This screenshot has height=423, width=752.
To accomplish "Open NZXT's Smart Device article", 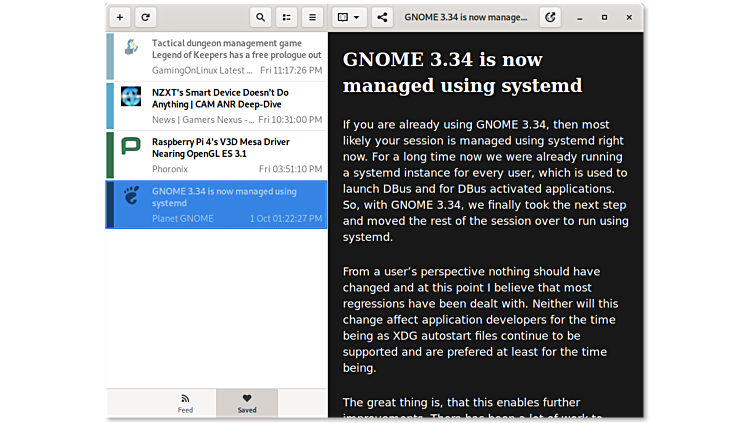I will tap(236, 98).
